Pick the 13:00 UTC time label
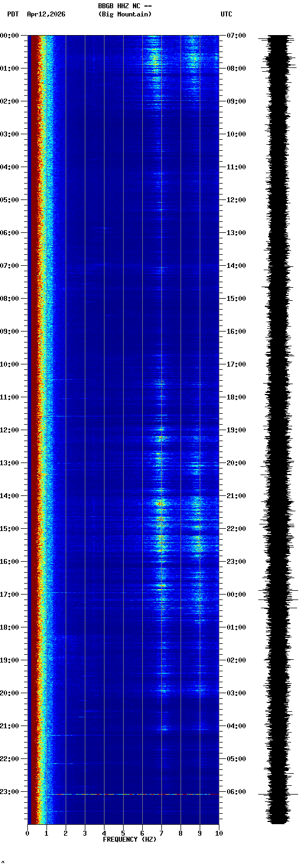302x868 pixels. [236, 233]
